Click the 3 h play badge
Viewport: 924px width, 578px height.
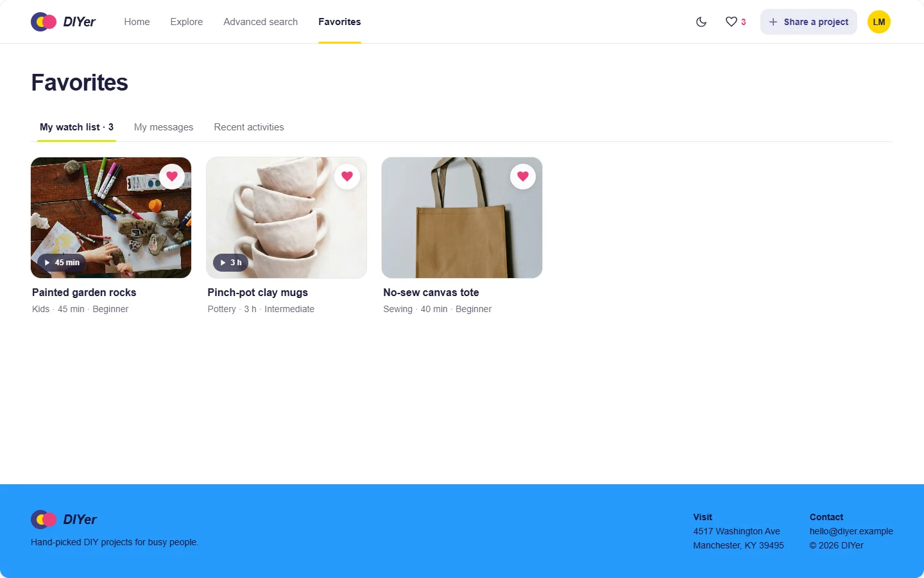[x=230, y=263]
